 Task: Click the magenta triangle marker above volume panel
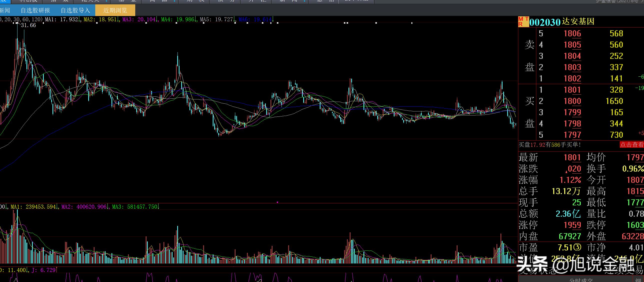277,202
